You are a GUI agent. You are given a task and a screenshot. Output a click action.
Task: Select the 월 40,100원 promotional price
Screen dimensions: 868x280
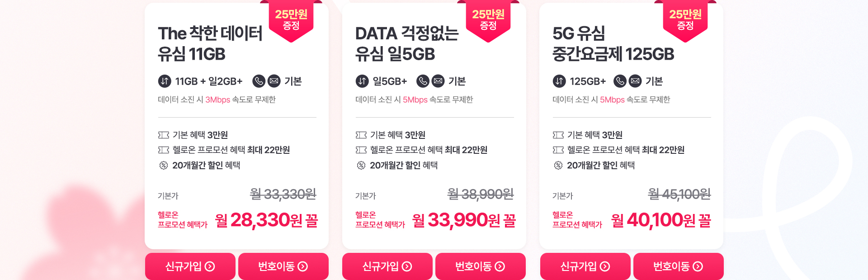(661, 220)
